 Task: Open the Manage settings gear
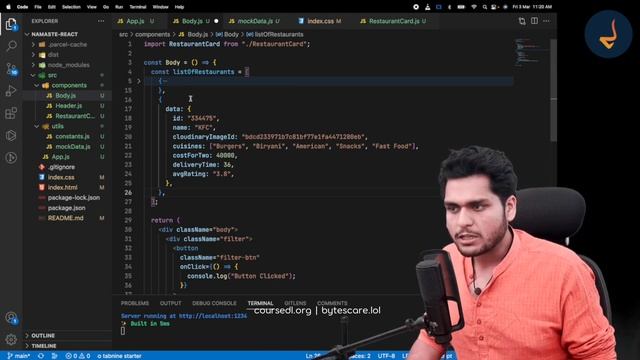pyautogui.click(x=11, y=339)
